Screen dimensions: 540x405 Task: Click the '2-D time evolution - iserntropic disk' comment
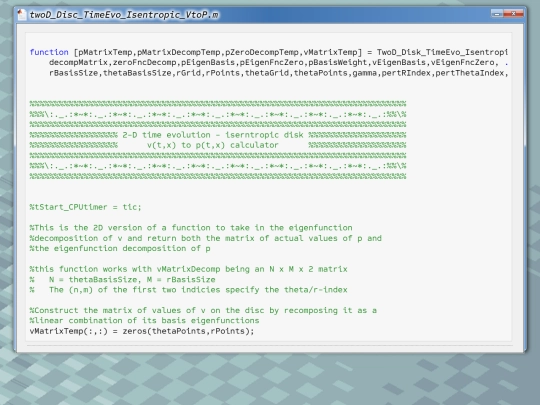click(x=213, y=135)
